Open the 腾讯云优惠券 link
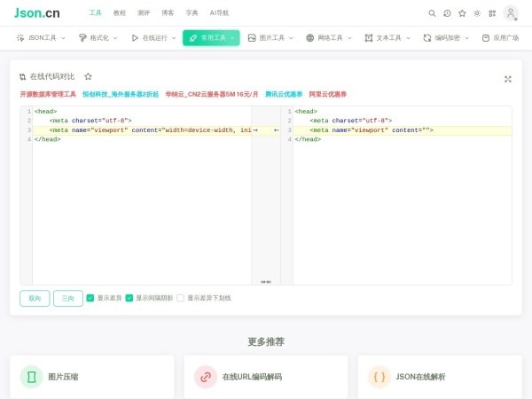 pos(284,94)
